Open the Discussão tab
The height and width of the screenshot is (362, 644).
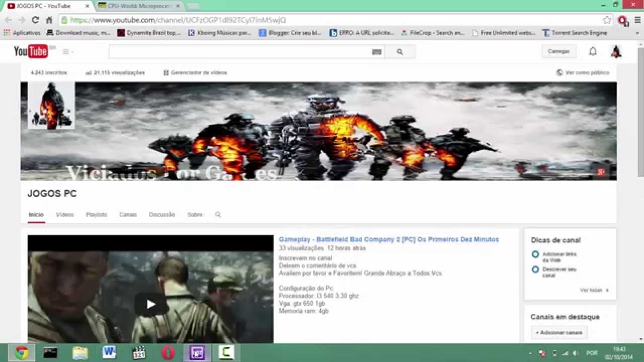coord(162,215)
